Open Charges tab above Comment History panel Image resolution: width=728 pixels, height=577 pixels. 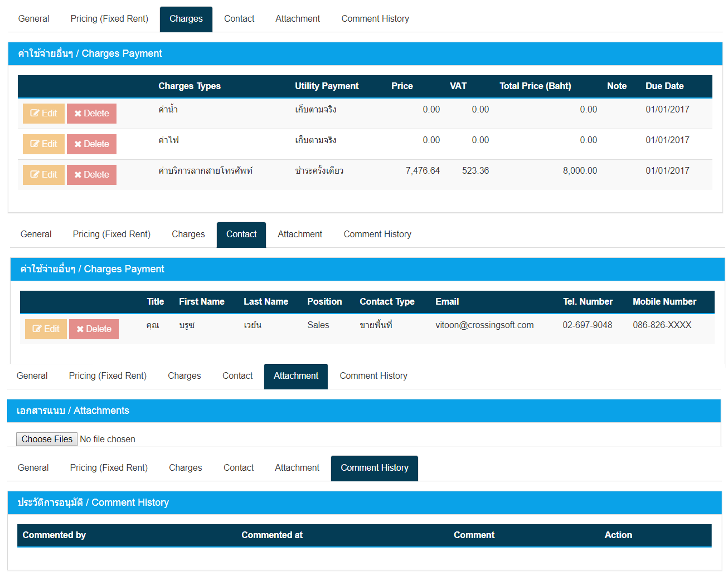coord(185,468)
